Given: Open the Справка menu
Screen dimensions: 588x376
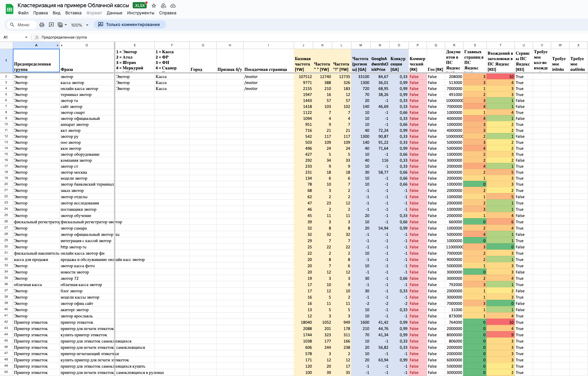Looking at the screenshot, I should point(168,13).
